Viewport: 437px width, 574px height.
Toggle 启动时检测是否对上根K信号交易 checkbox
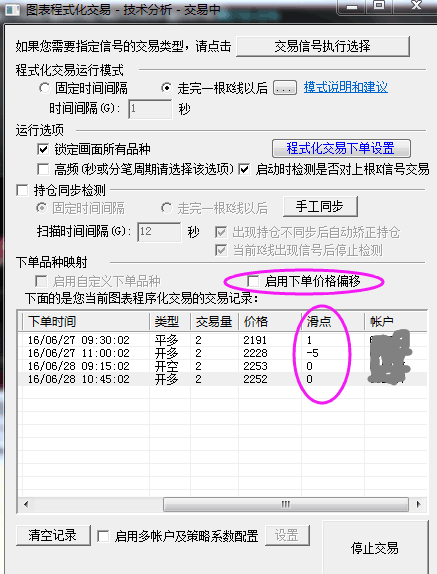click(x=244, y=169)
